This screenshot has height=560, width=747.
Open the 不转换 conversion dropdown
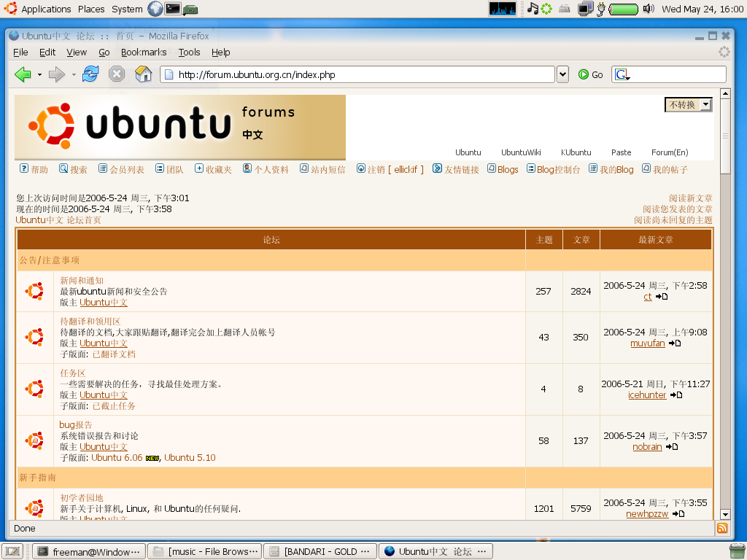pos(688,105)
